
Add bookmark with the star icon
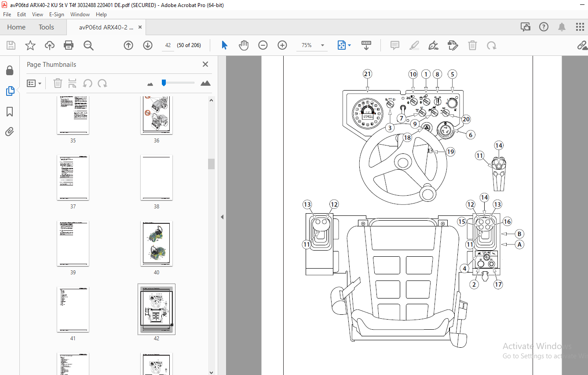(30, 45)
